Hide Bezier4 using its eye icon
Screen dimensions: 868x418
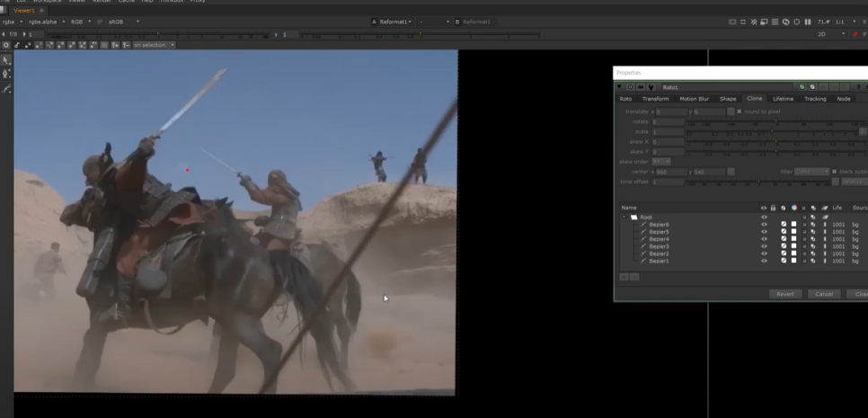click(764, 238)
